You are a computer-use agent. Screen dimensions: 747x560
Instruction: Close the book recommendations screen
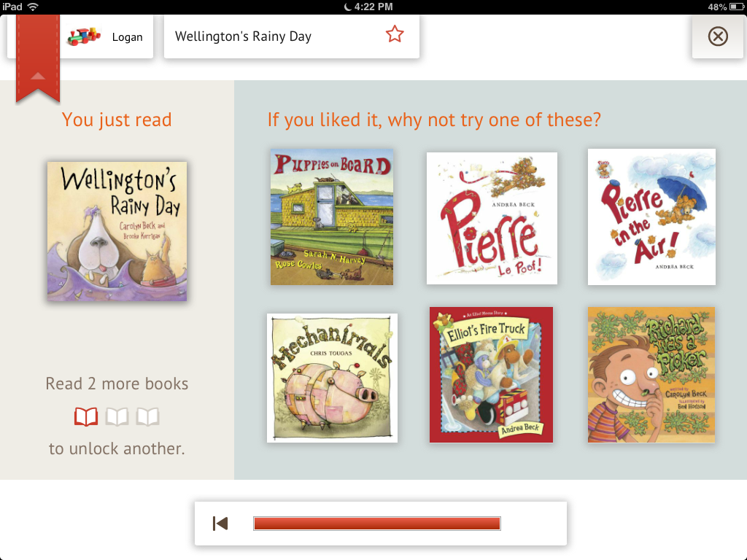[718, 36]
